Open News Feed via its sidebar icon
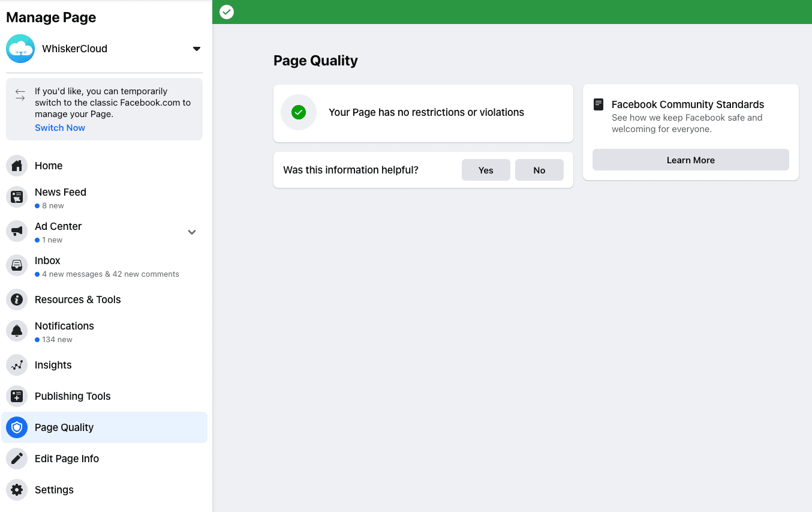 click(17, 197)
